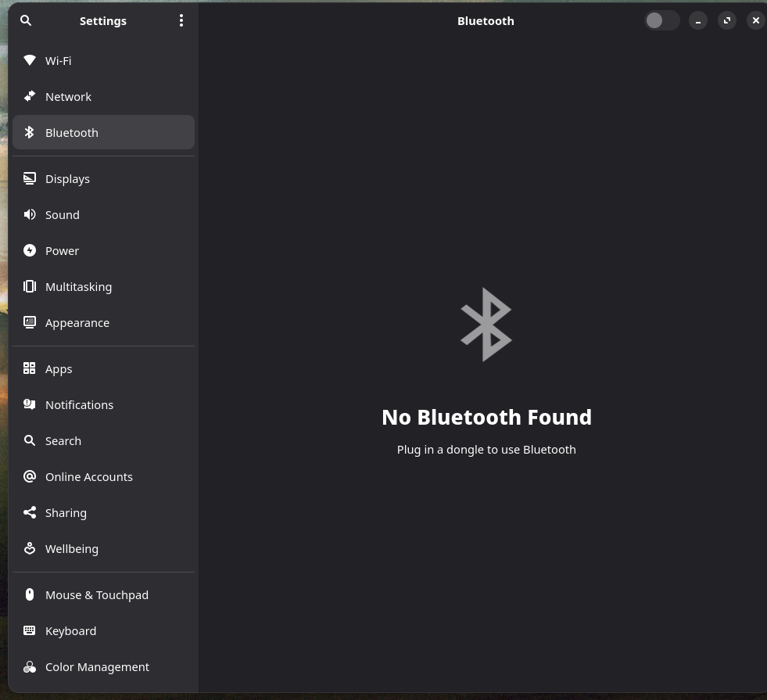The height and width of the screenshot is (700, 767).
Task: Click the Color Management icon
Action: tap(30, 666)
